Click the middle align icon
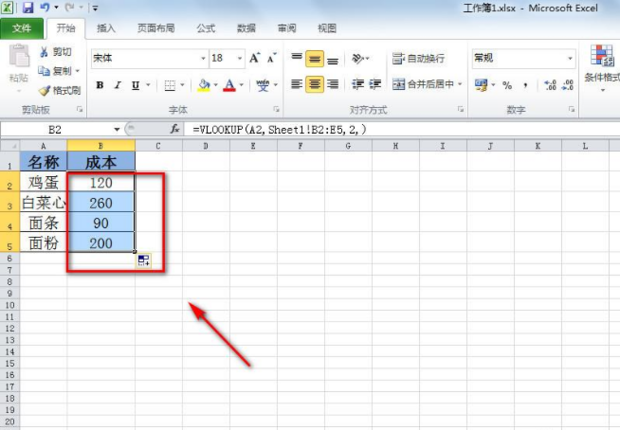Image resolution: width=620 pixels, height=430 pixels. tap(314, 59)
